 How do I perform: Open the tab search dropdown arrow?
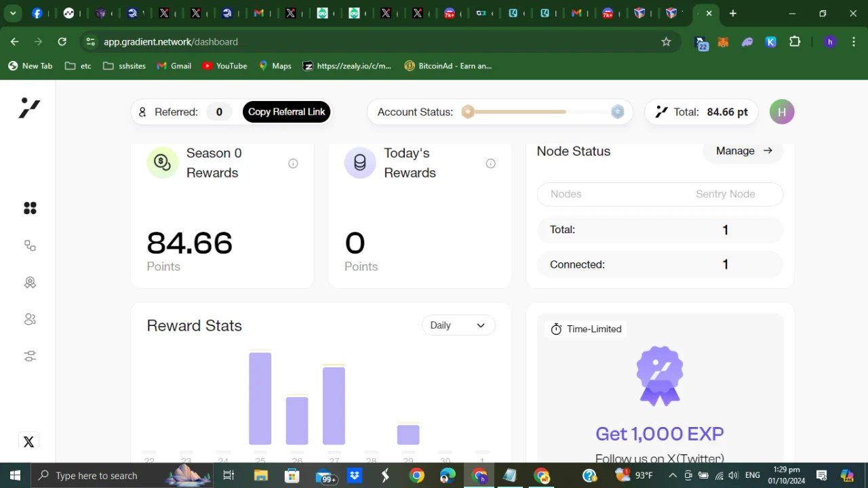(12, 13)
